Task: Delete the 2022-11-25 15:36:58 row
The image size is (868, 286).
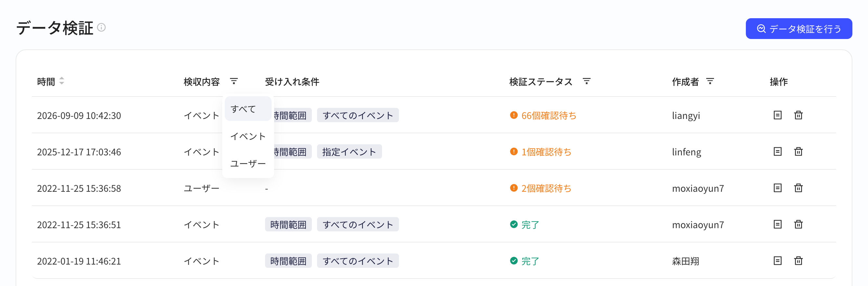Action: click(798, 188)
